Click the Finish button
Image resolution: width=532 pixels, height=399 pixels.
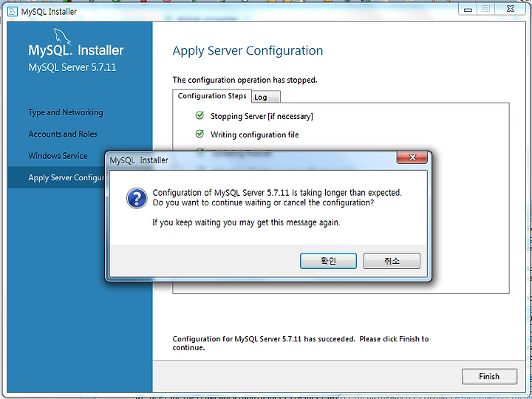(489, 376)
